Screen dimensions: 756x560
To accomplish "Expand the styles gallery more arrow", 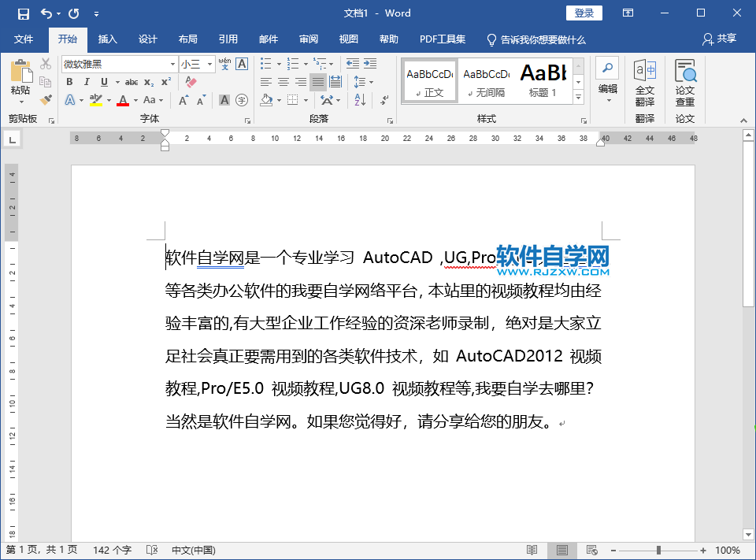I will (x=579, y=98).
